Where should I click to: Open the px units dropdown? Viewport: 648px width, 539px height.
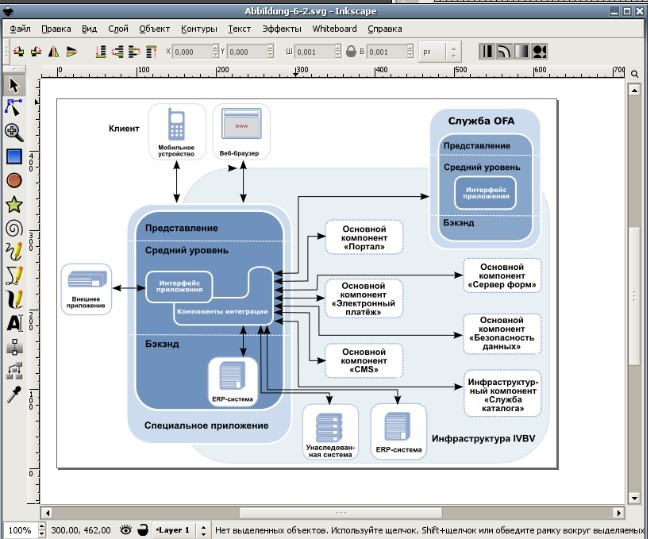click(440, 52)
